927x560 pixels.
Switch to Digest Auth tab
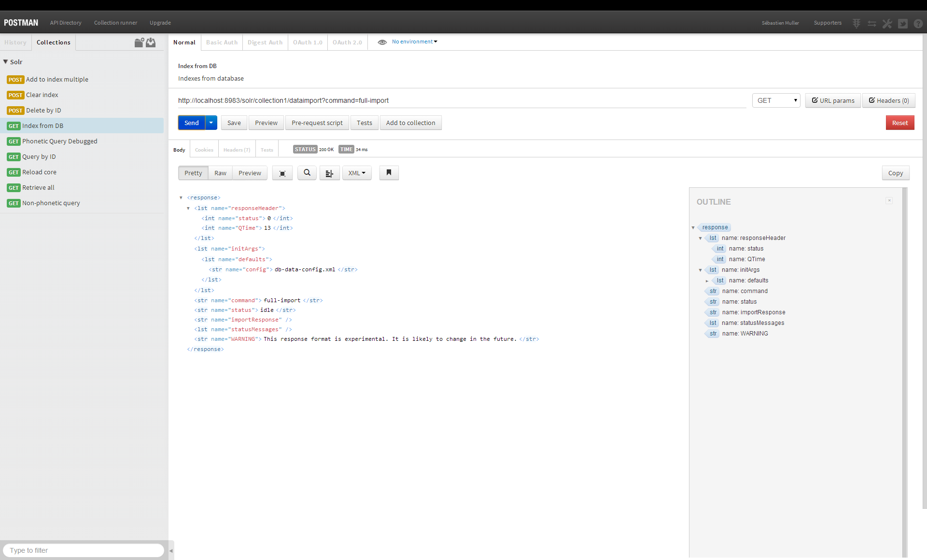265,42
